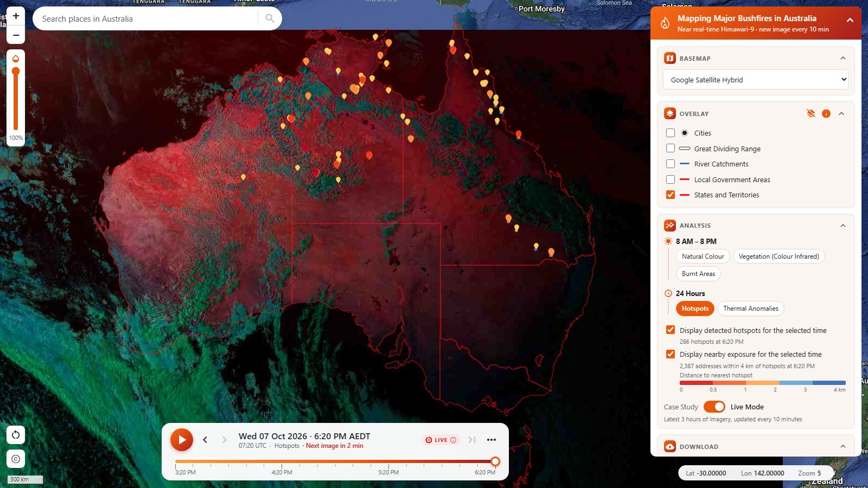This screenshot has height=488, width=868.
Task: Switch off Live Mode toggle
Action: point(714,407)
